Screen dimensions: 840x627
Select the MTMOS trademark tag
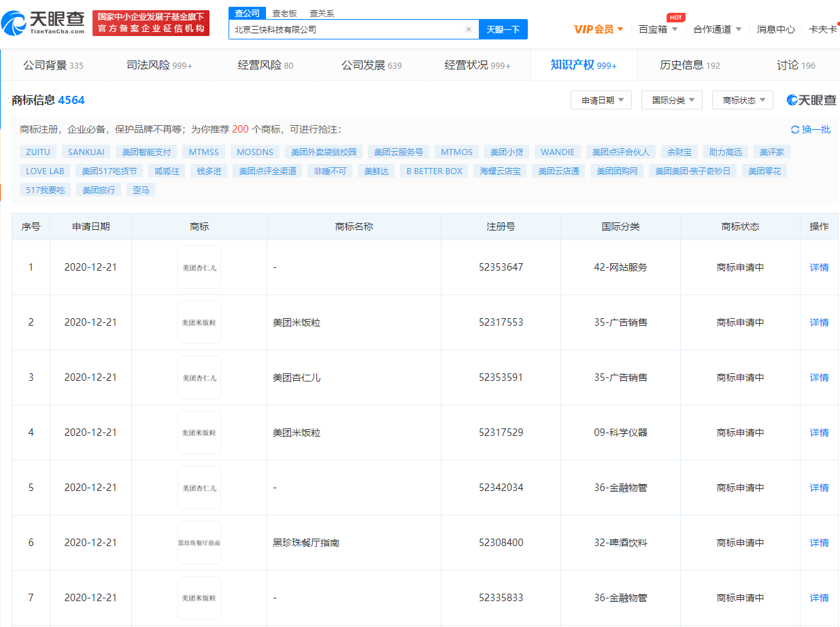457,152
